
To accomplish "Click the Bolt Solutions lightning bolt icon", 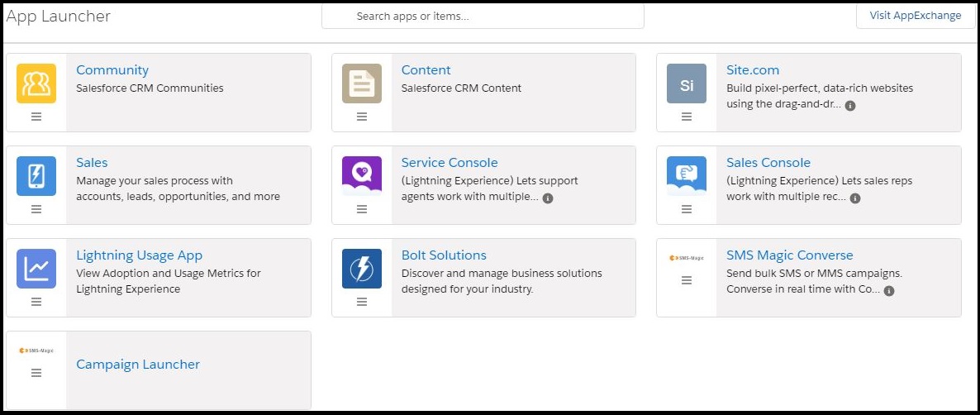I will [362, 268].
